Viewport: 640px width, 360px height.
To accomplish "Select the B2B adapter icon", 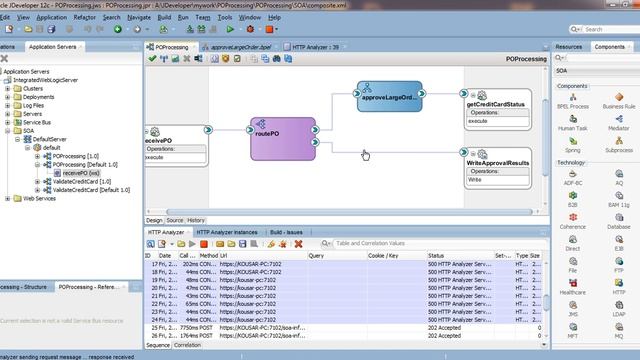I will [x=573, y=196].
